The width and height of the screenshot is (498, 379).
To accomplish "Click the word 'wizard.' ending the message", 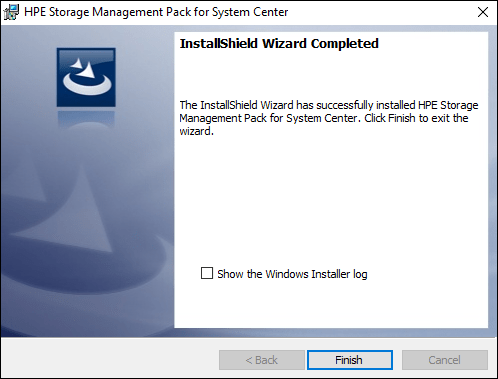I will click(x=196, y=131).
